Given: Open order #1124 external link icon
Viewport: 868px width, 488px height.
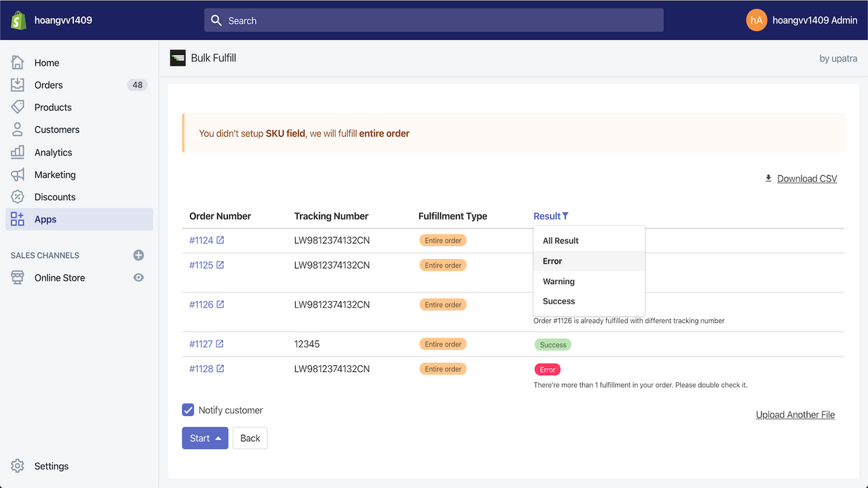Looking at the screenshot, I should pyautogui.click(x=220, y=241).
